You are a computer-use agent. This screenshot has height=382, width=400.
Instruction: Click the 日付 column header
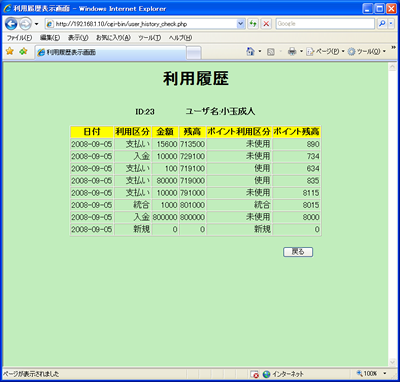click(x=92, y=132)
